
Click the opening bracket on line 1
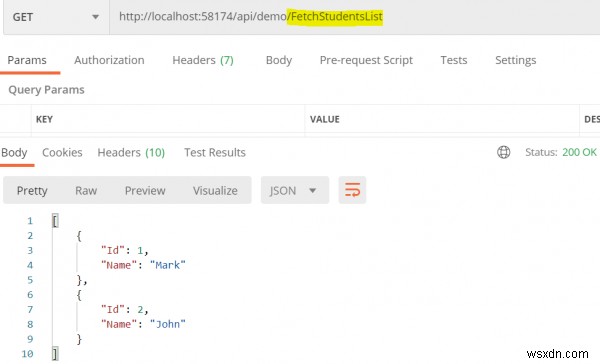[55, 221]
